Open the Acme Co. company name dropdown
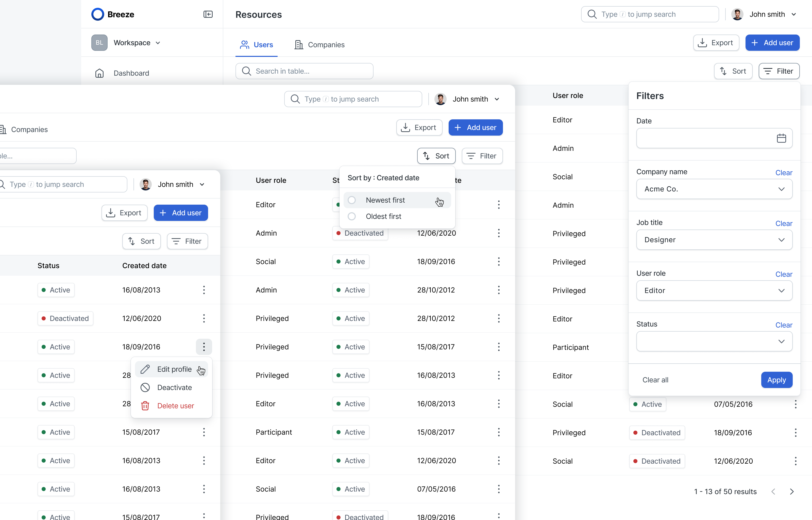Screen dimensions: 812x520 (714, 189)
